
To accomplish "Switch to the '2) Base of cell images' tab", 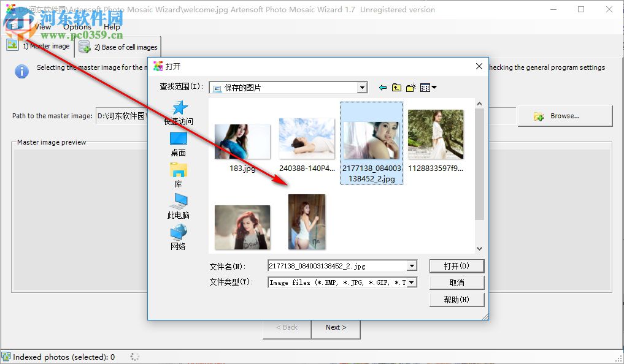I will [118, 47].
